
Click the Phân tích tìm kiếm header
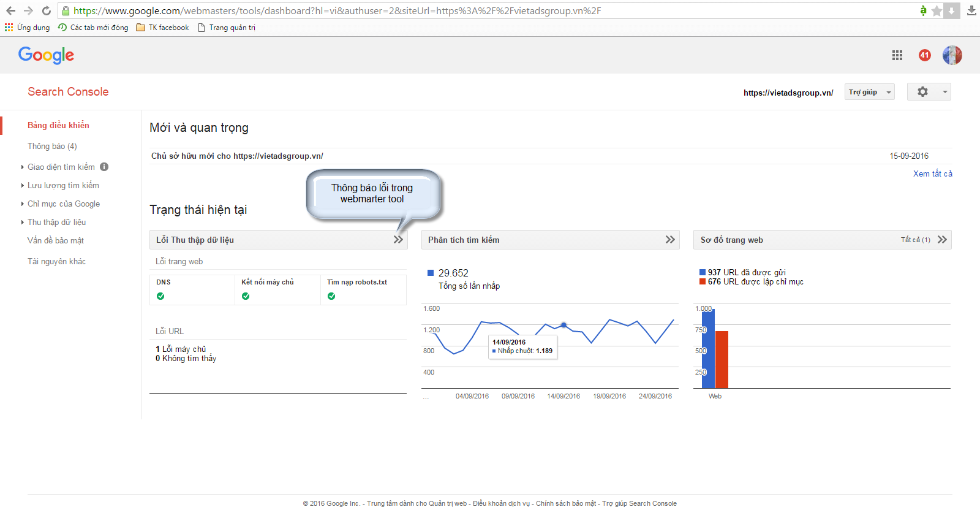(464, 240)
